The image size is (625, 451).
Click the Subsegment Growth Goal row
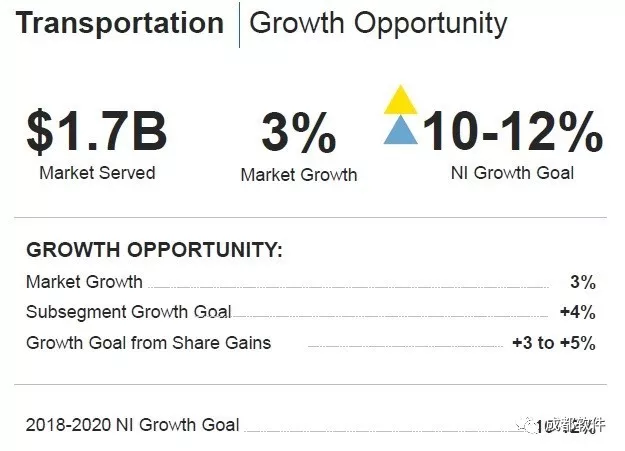coord(311,312)
